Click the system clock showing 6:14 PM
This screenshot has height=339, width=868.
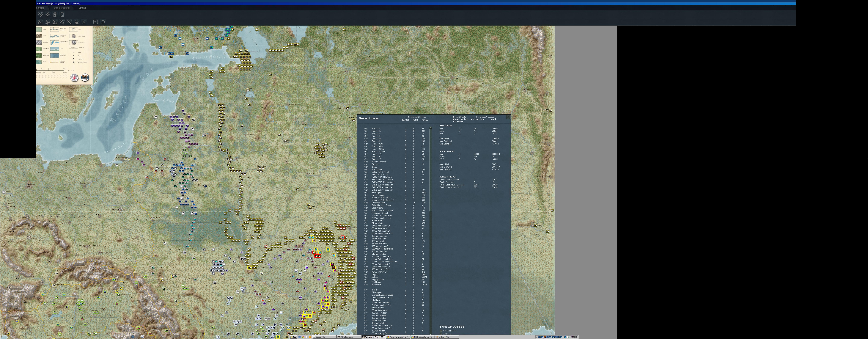[574, 337]
